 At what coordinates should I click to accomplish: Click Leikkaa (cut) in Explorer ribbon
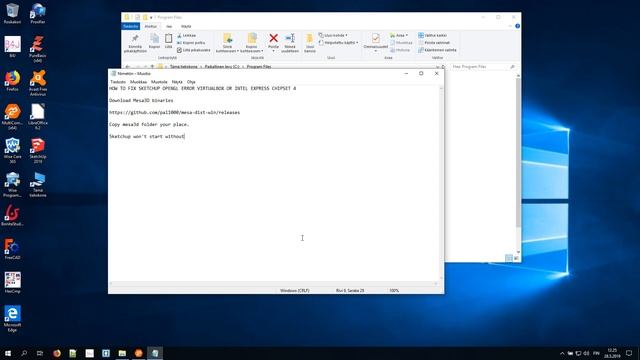coord(187,36)
